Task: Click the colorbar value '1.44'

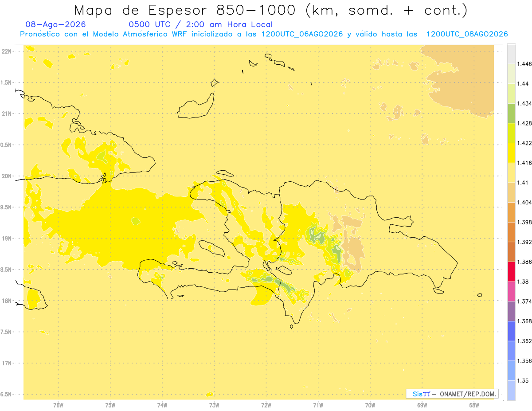Action: click(524, 83)
